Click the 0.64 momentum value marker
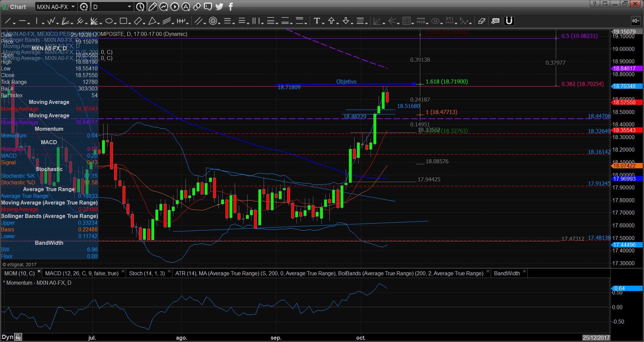This screenshot has width=644, height=342. [x=627, y=288]
